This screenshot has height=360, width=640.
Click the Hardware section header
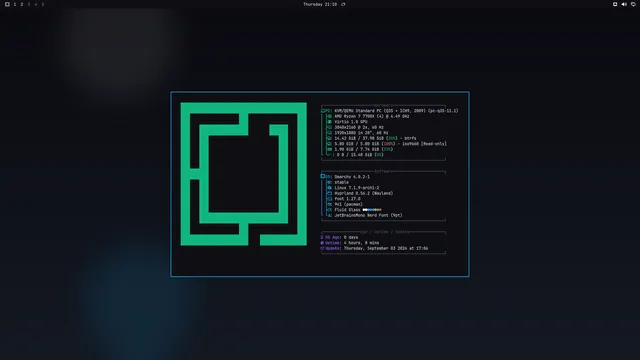(x=383, y=105)
